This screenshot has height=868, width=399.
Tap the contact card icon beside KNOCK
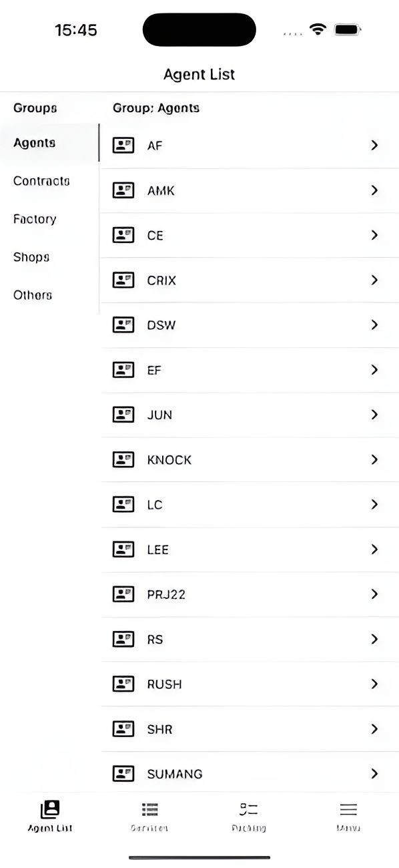(123, 459)
